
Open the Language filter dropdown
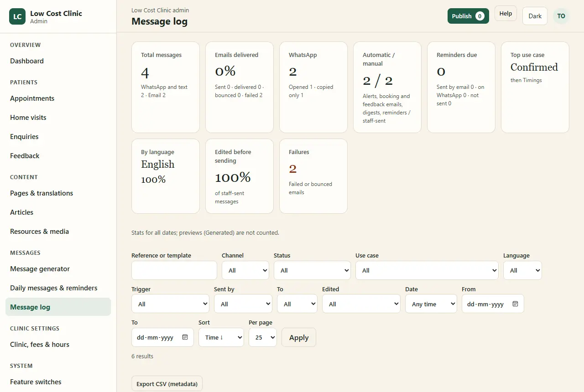(522, 270)
